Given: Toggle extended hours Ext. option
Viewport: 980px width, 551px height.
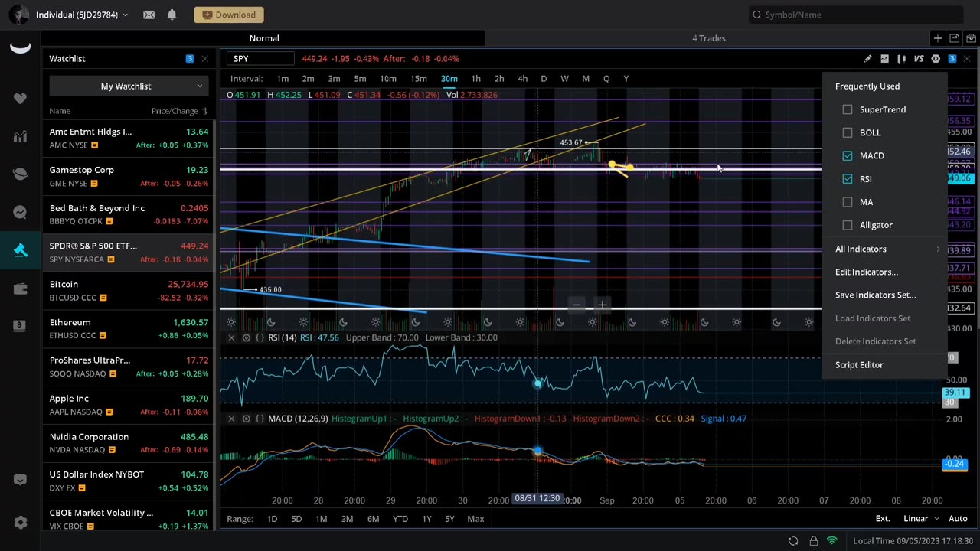Looking at the screenshot, I should pyautogui.click(x=883, y=519).
